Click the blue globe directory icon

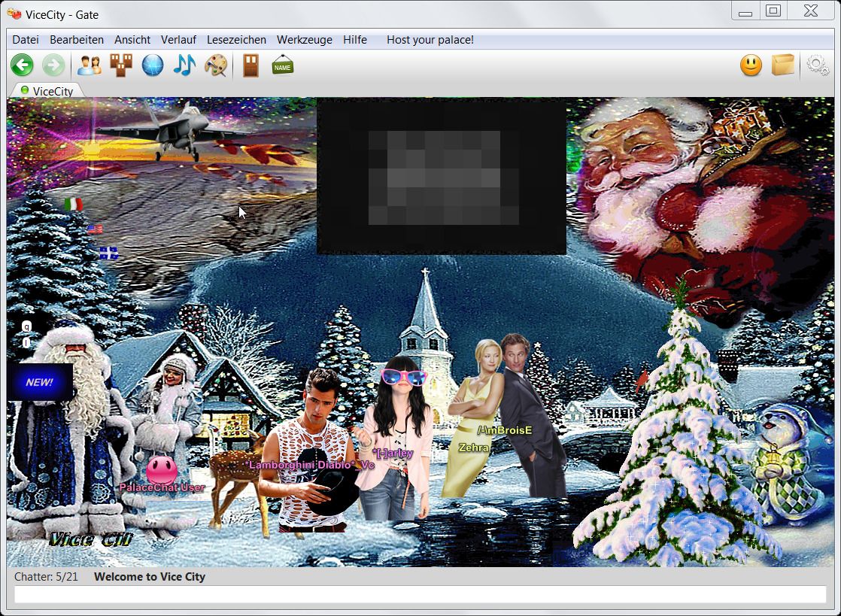click(153, 65)
